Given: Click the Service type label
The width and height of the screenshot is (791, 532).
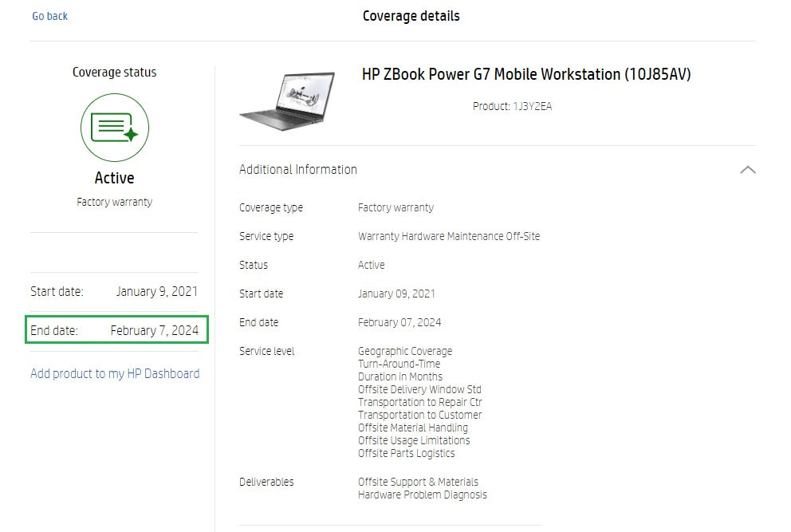Looking at the screenshot, I should click(x=266, y=236).
